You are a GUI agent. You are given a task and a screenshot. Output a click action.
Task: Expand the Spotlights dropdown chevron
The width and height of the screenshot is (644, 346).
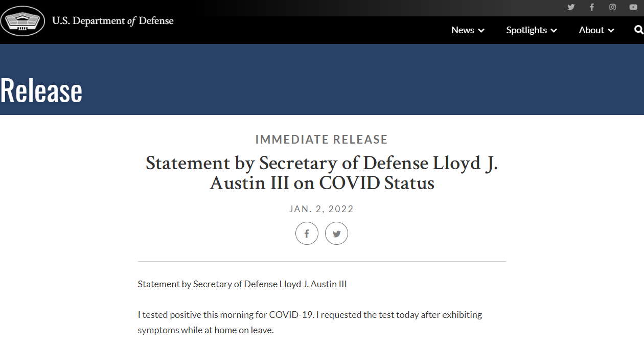554,31
